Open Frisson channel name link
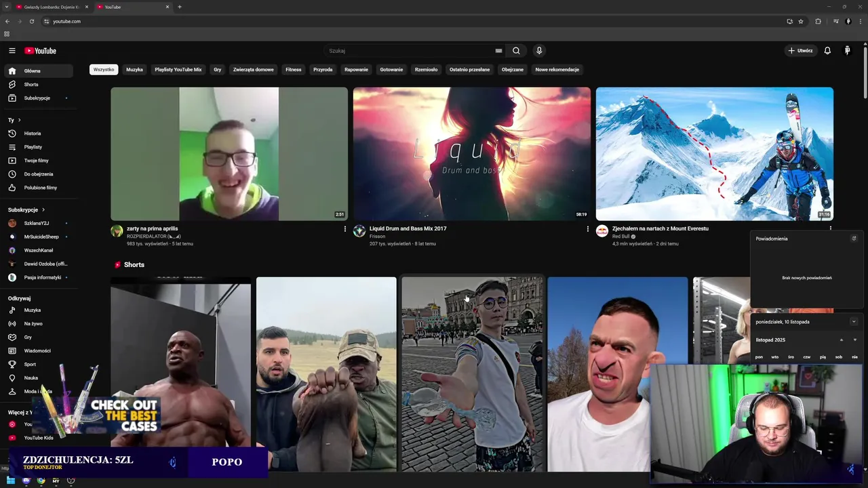The width and height of the screenshot is (868, 488). tap(377, 237)
